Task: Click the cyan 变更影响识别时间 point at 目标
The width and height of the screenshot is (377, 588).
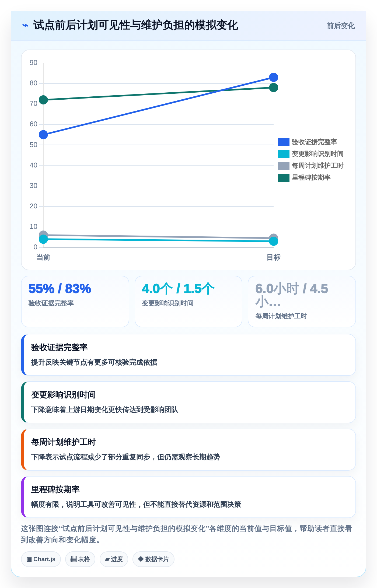Action: pyautogui.click(x=274, y=241)
